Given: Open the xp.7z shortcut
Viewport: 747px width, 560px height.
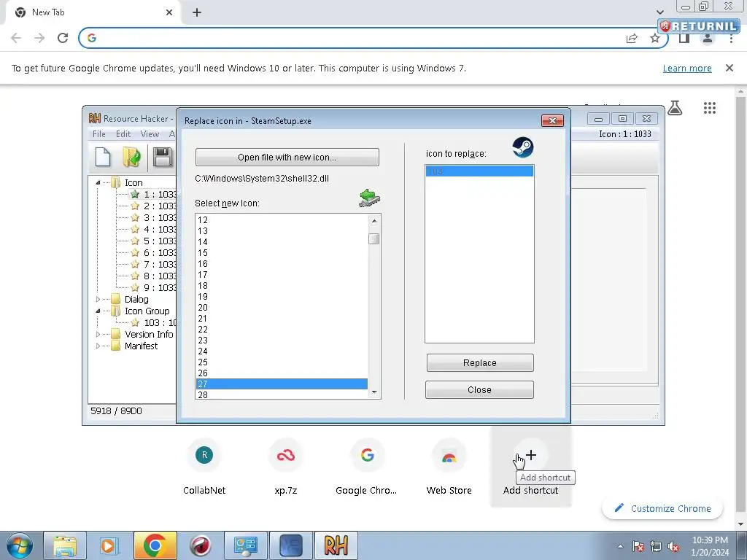Looking at the screenshot, I should coord(286,467).
